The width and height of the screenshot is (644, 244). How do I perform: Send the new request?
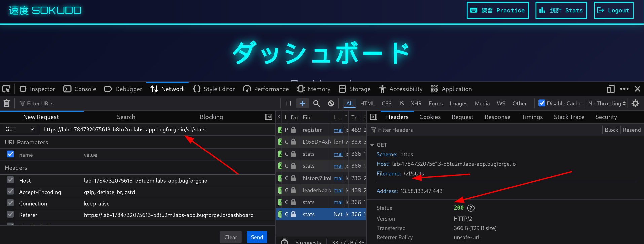coord(257,237)
